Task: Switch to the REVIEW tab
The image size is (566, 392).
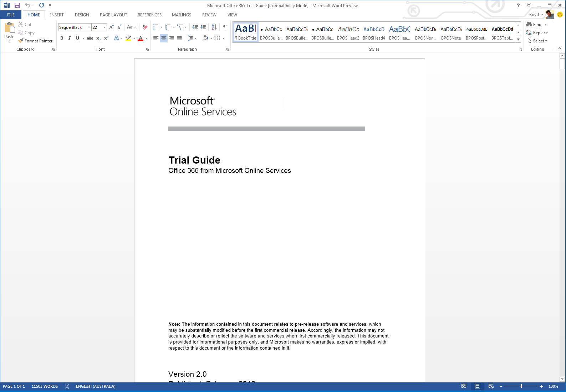Action: pyautogui.click(x=209, y=15)
